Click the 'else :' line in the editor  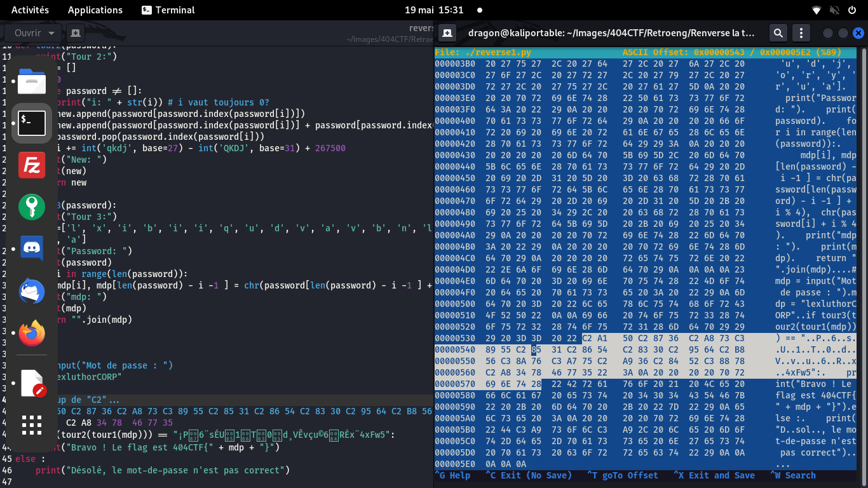[x=31, y=459]
